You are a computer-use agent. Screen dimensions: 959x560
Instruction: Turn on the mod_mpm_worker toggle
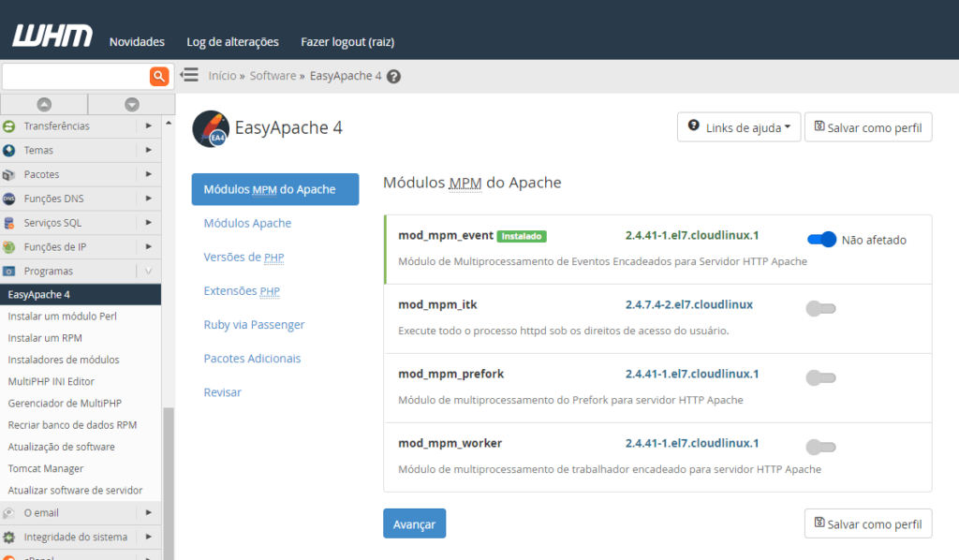point(820,447)
